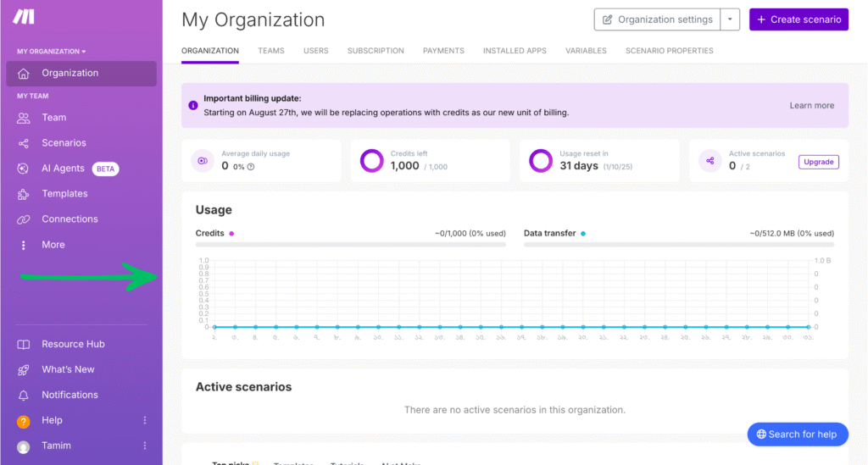Open Scenarios from the sidebar
The width and height of the screenshot is (868, 465).
point(64,143)
